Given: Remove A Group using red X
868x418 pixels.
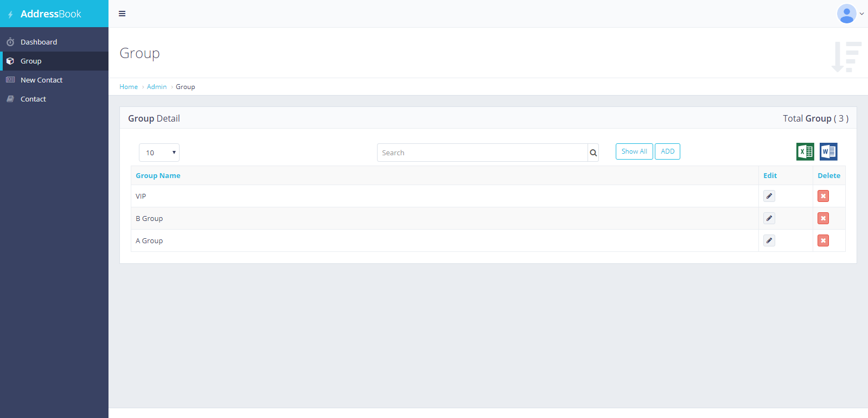Looking at the screenshot, I should point(823,240).
